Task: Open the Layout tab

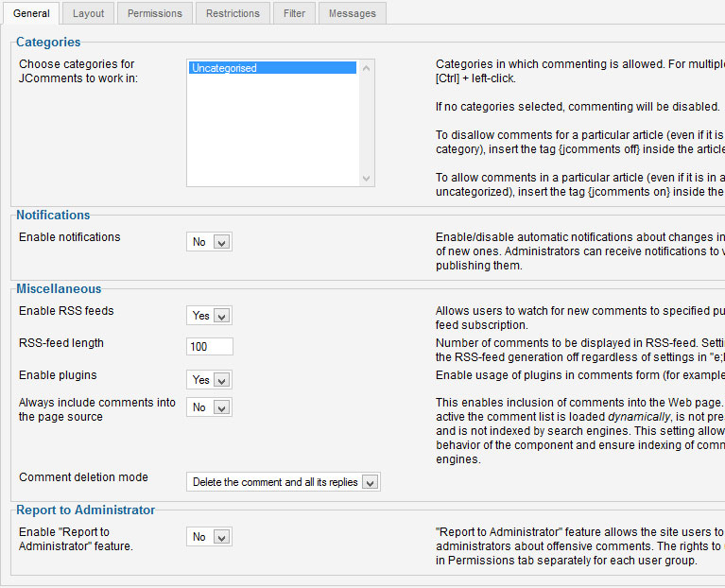Action: tap(89, 13)
